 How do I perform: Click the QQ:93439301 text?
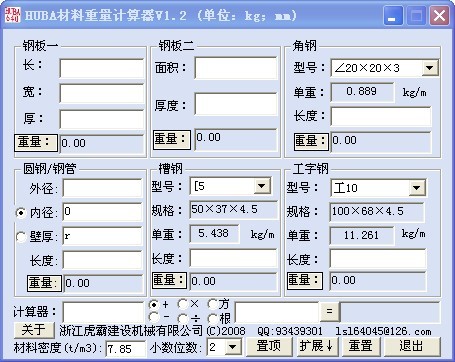[x=290, y=331]
